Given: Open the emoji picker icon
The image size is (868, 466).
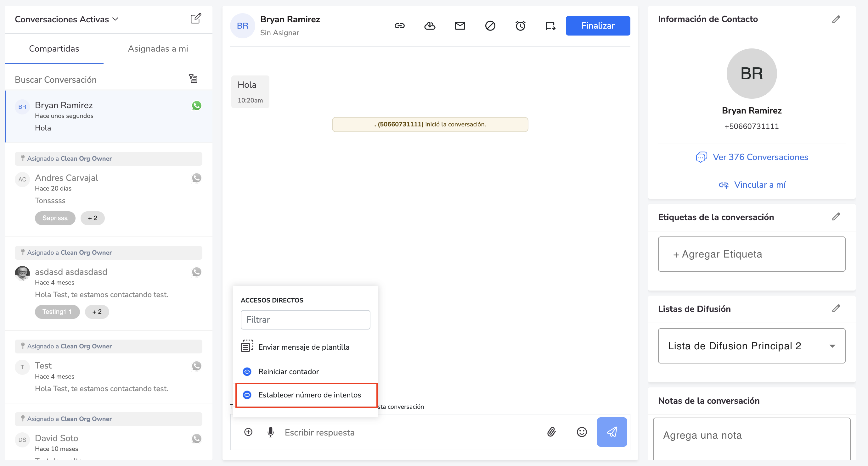Looking at the screenshot, I should [x=582, y=432].
